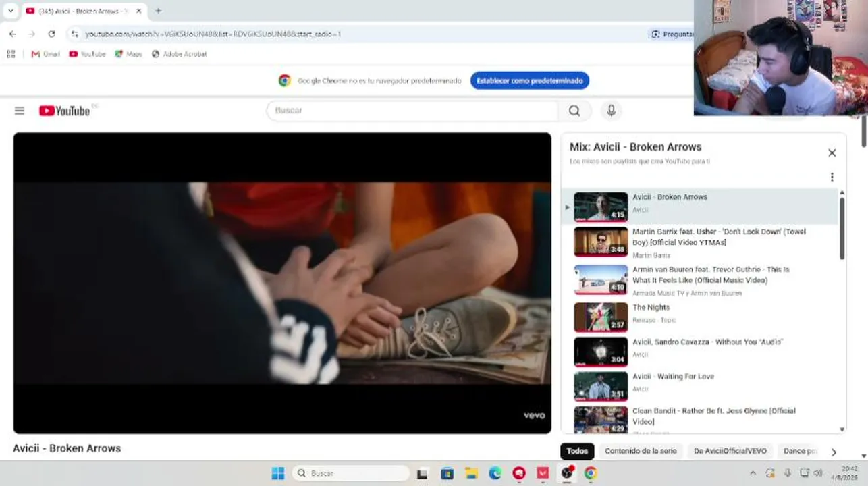
Task: Open the volume control in system tray
Action: click(818, 473)
